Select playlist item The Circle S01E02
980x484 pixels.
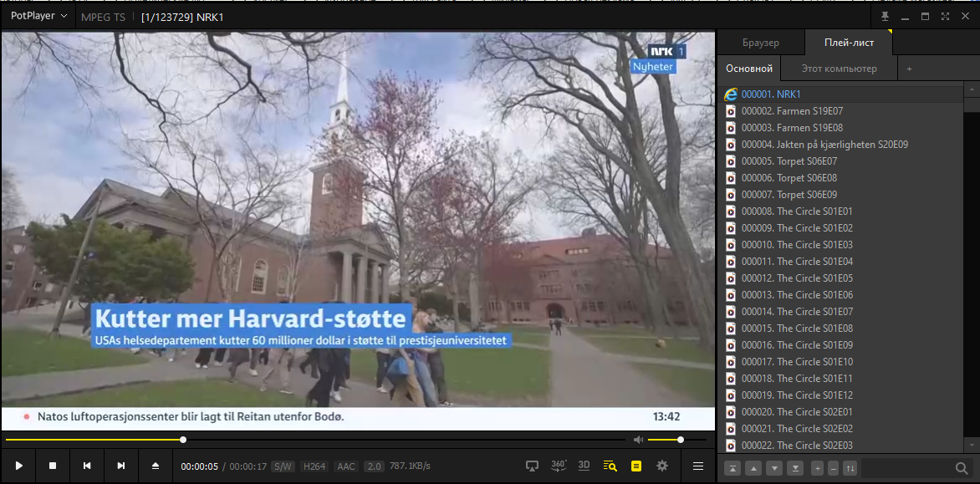tap(840, 228)
